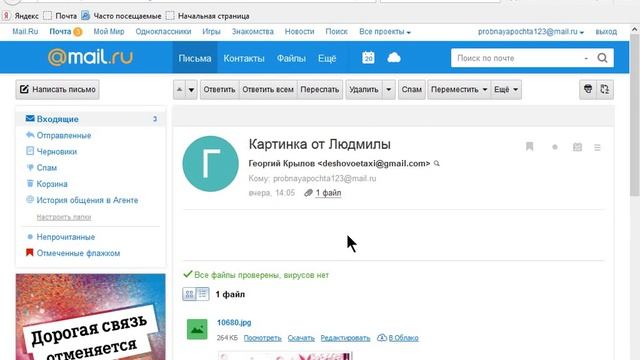This screenshot has height=360, width=640.
Task: Click the green image file icon
Action: pos(197,329)
